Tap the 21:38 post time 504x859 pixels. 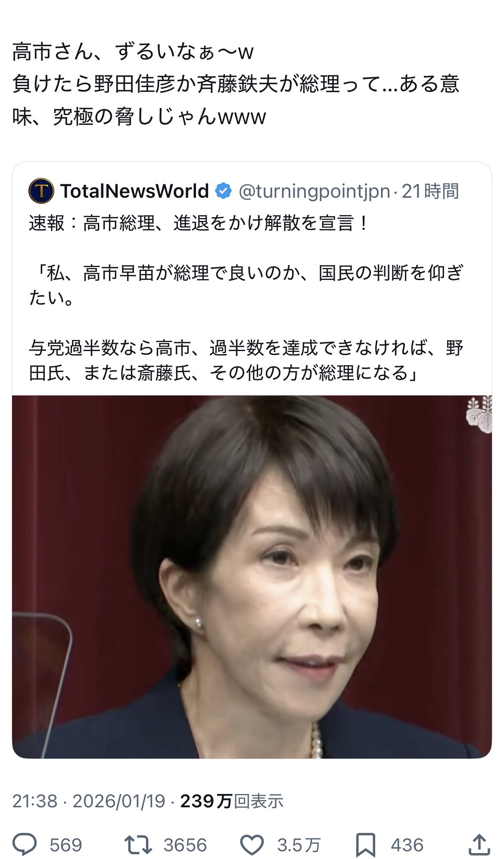click(x=34, y=801)
